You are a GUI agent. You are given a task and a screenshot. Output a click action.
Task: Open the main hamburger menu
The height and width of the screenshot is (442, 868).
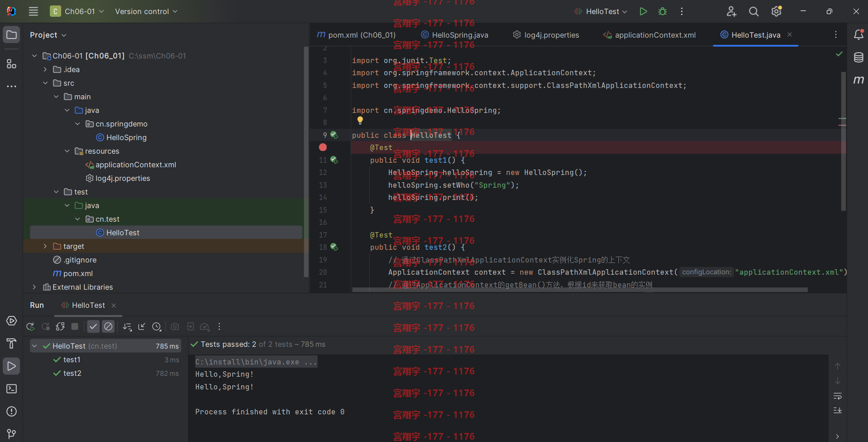34,11
